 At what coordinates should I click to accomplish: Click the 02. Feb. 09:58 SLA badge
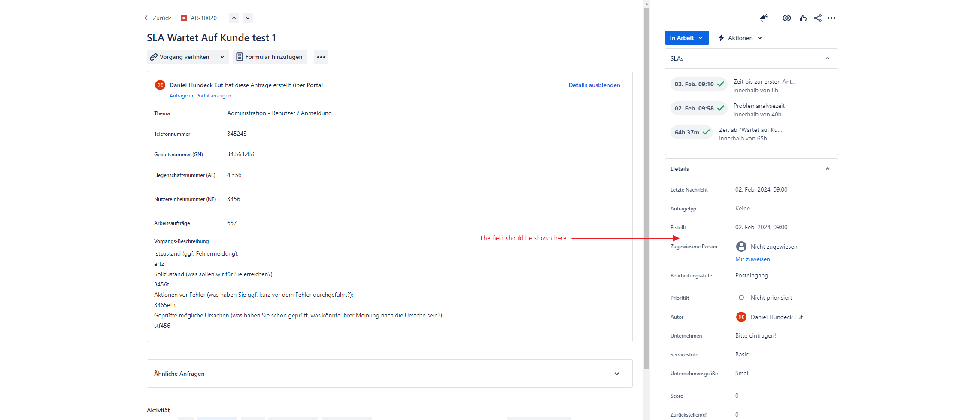pyautogui.click(x=699, y=108)
